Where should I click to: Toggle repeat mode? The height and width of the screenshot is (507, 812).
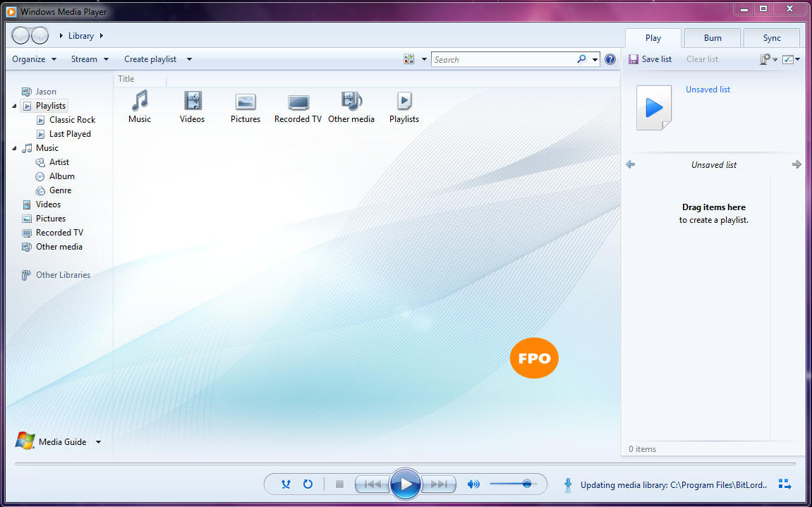(308, 484)
